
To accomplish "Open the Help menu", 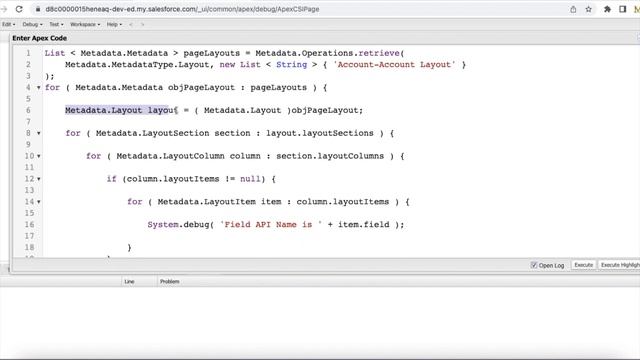I will click(x=114, y=24).
